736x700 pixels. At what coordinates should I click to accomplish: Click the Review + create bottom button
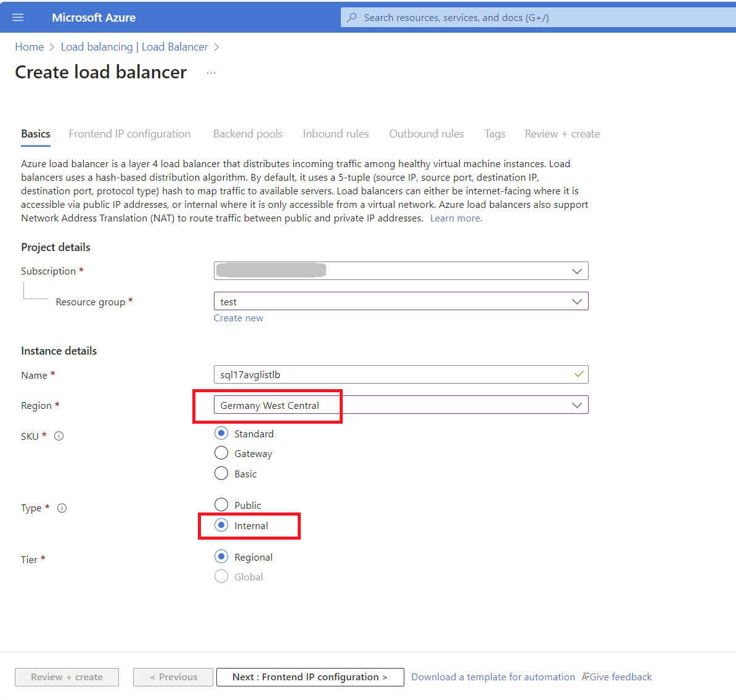67,677
